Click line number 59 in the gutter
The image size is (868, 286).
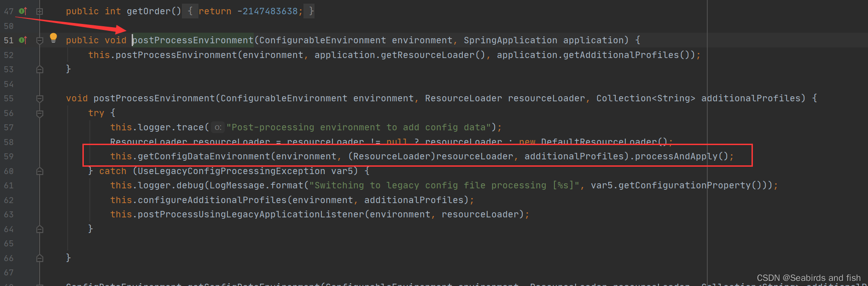tap(9, 156)
